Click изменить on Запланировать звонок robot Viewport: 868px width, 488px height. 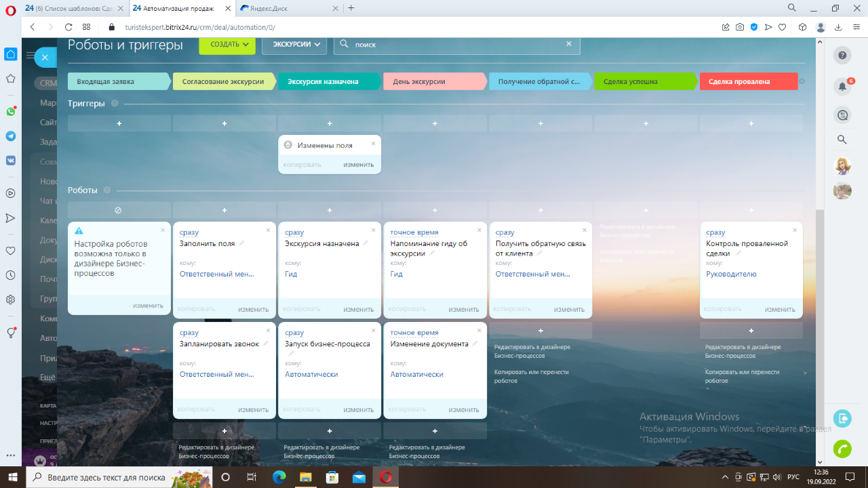[x=253, y=409]
